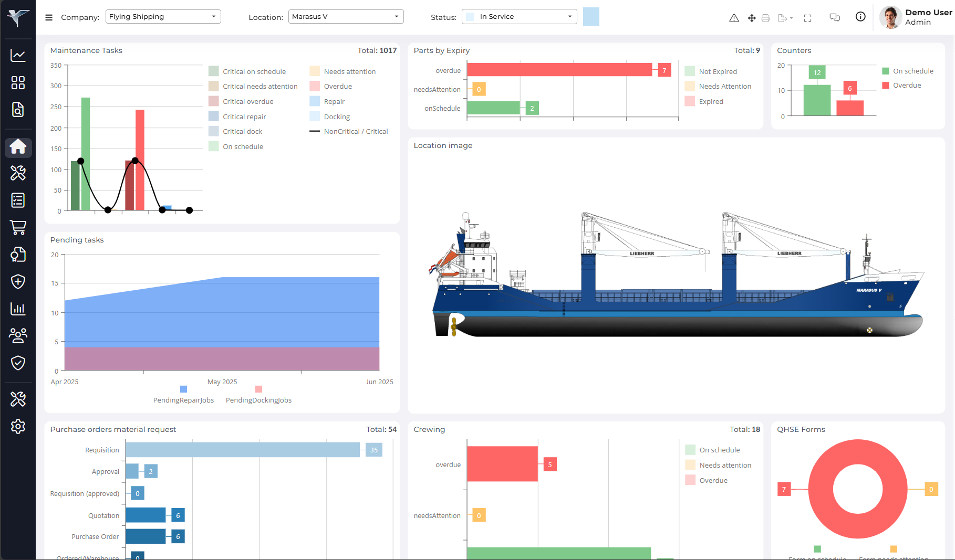
Task: Print the dashboard via printer icon
Action: pyautogui.click(x=765, y=17)
